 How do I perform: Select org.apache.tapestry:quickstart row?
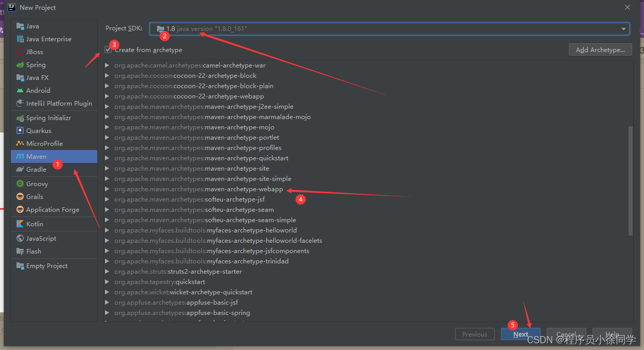coord(365,282)
